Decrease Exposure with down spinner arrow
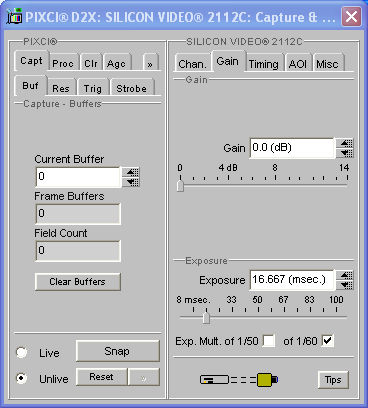 pos(345,285)
